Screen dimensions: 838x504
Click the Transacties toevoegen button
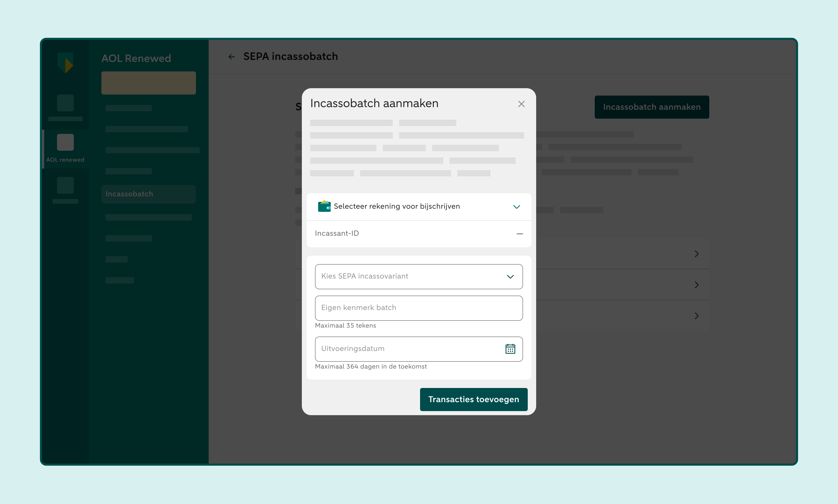point(474,400)
